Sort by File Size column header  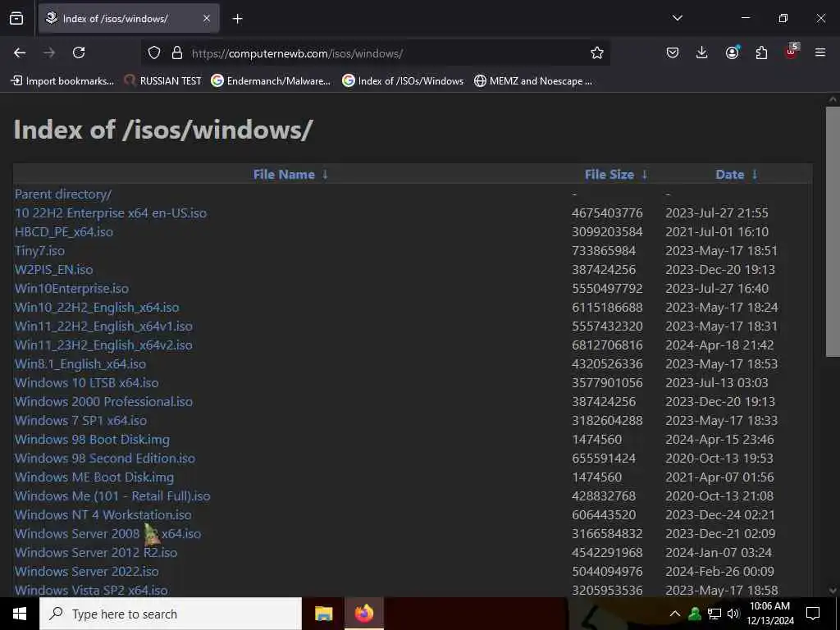(609, 175)
